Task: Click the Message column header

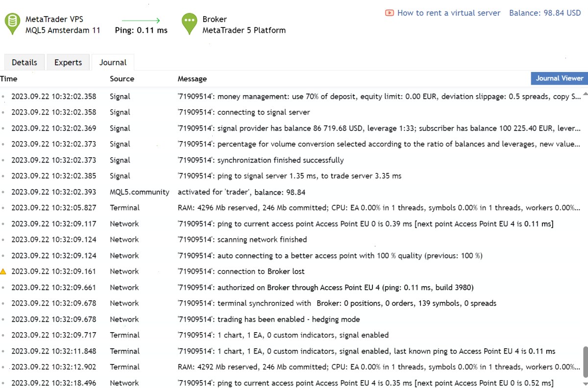Action: pyautogui.click(x=192, y=79)
